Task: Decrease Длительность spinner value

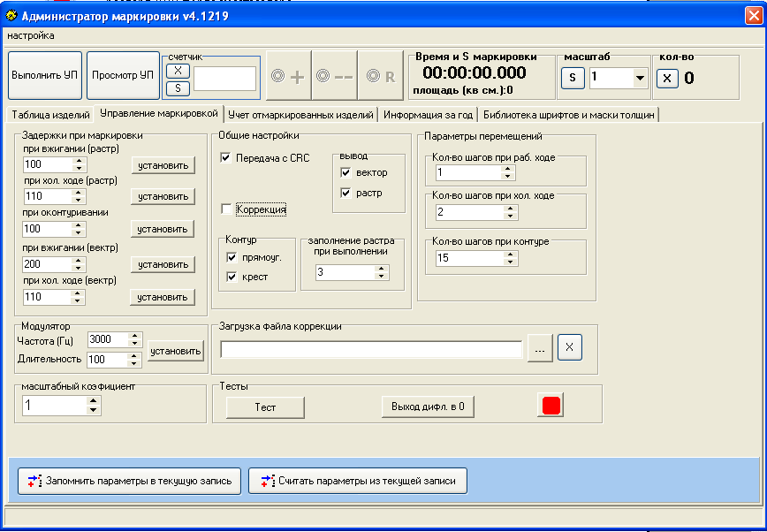Action: click(x=134, y=363)
